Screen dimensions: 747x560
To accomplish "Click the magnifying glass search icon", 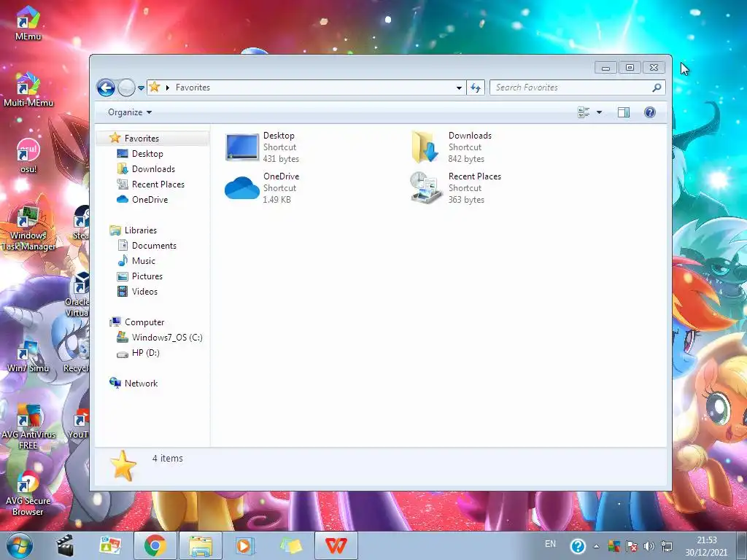I will pyautogui.click(x=657, y=87).
